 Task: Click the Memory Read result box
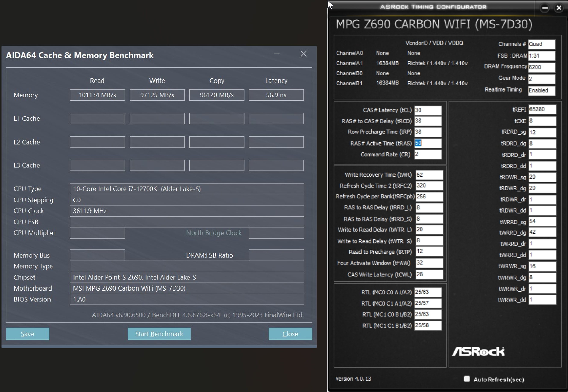pyautogui.click(x=97, y=95)
